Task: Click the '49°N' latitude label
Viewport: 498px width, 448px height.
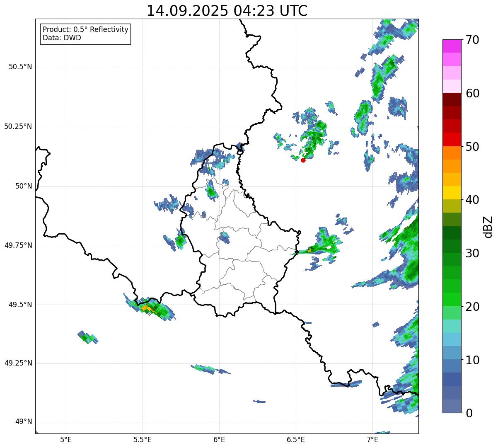Action: pyautogui.click(x=24, y=422)
